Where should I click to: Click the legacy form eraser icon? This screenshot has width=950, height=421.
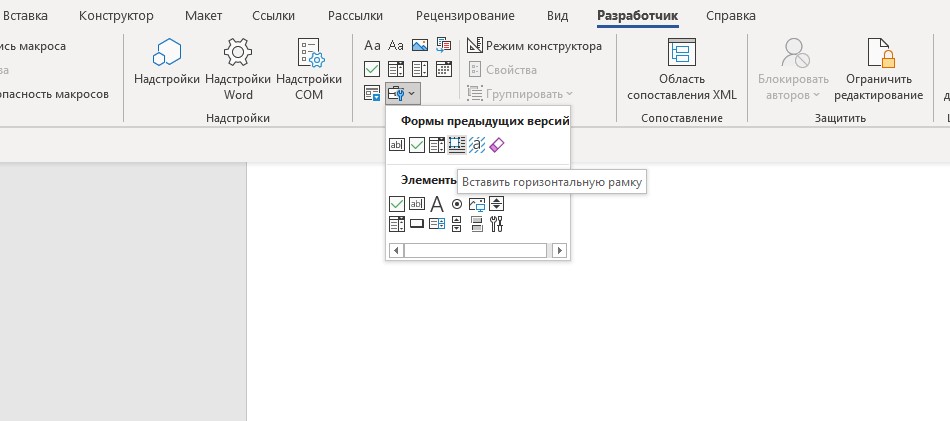(x=497, y=145)
